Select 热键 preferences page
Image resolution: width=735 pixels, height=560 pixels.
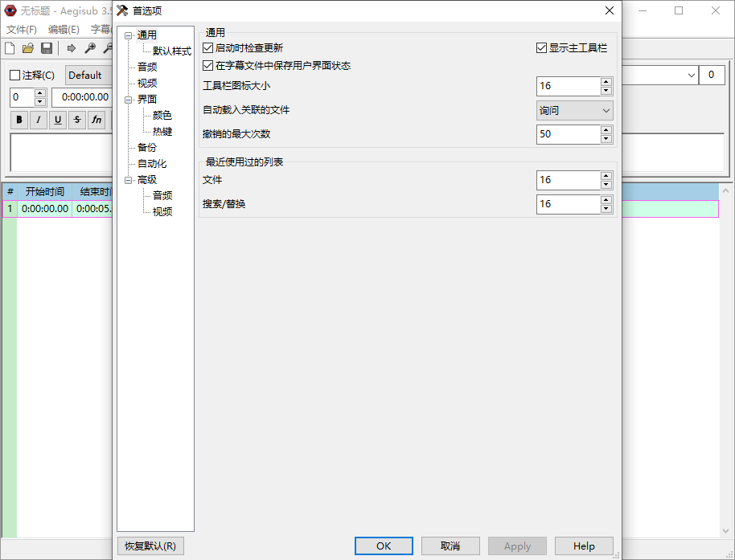point(162,132)
